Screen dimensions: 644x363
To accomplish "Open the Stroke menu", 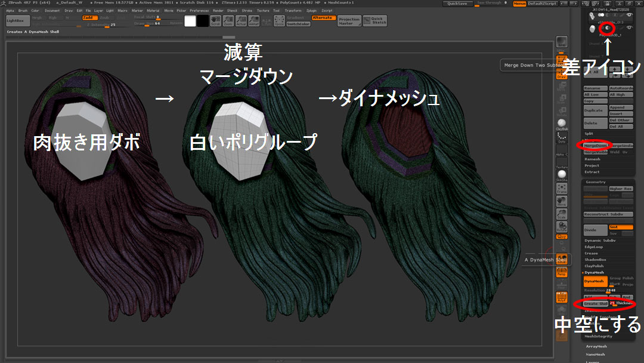I will pos(247,11).
